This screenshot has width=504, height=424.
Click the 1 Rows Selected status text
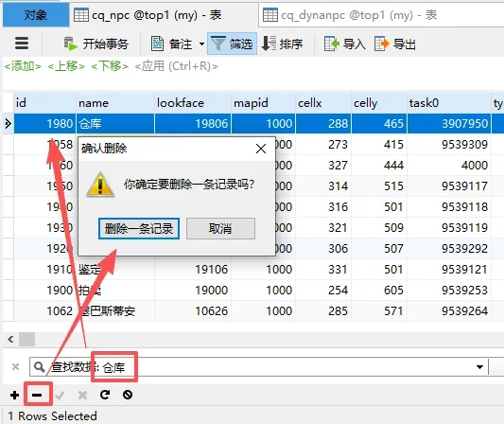(x=52, y=416)
